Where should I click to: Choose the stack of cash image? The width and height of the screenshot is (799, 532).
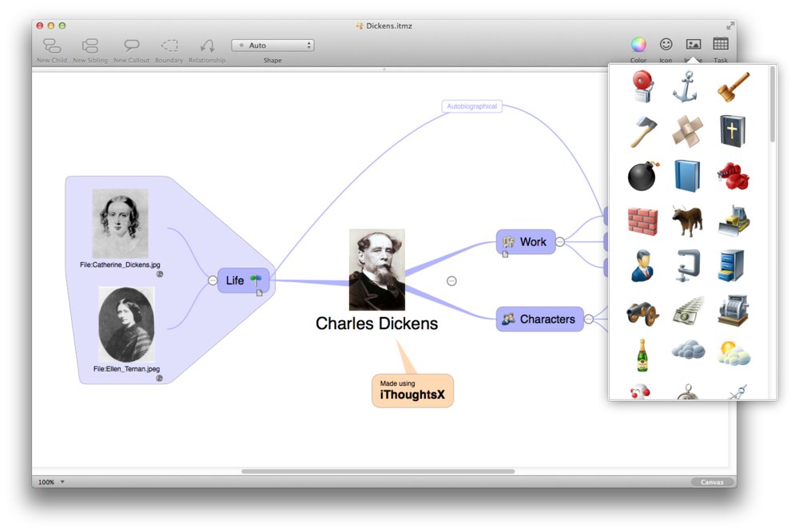pyautogui.click(x=688, y=310)
